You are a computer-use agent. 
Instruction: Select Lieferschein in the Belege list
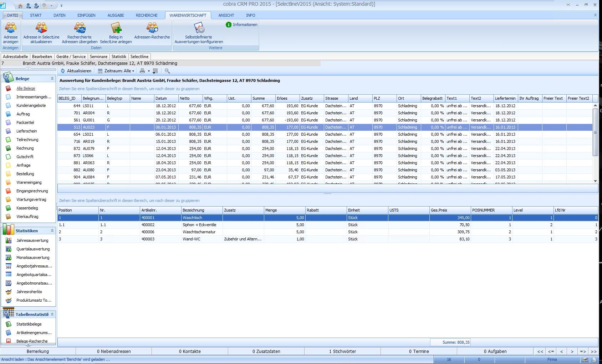click(x=27, y=131)
